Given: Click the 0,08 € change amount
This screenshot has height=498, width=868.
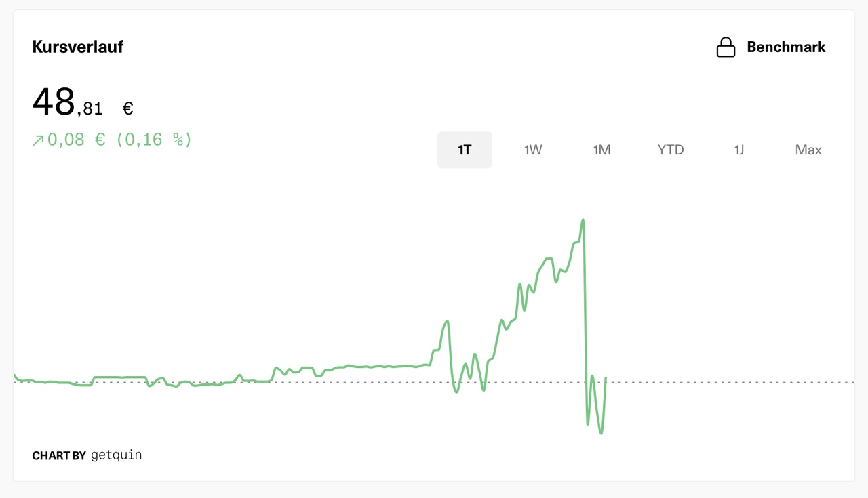Looking at the screenshot, I should pos(77,140).
